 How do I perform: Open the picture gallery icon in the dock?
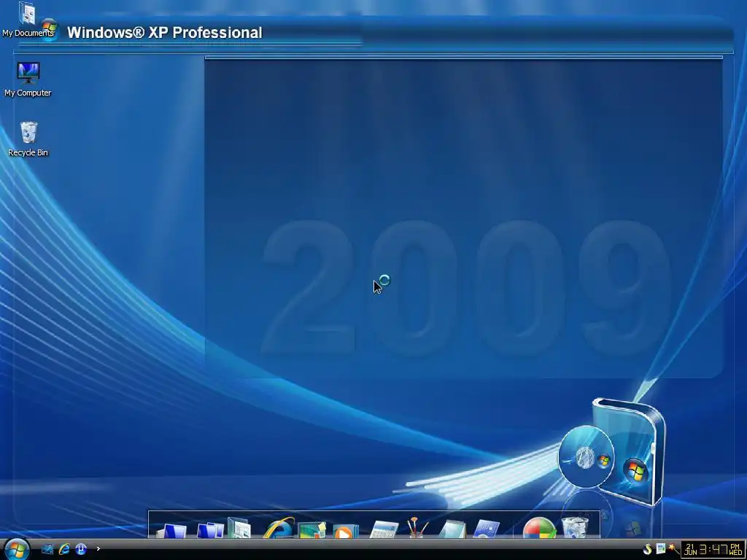click(x=312, y=529)
